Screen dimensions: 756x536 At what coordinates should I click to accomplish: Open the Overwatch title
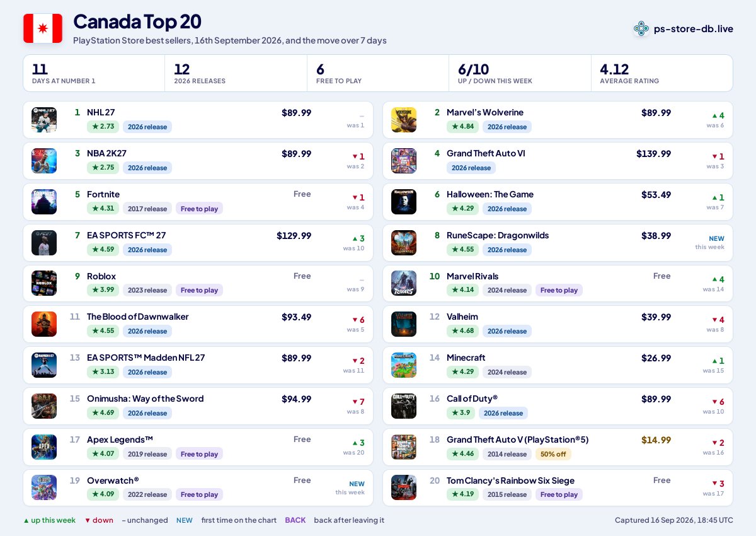click(113, 481)
